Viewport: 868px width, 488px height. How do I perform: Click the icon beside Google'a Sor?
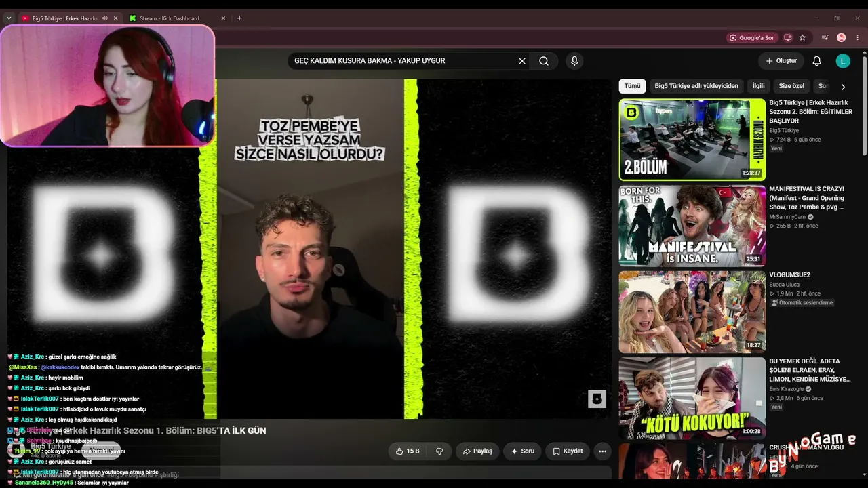click(x=788, y=38)
